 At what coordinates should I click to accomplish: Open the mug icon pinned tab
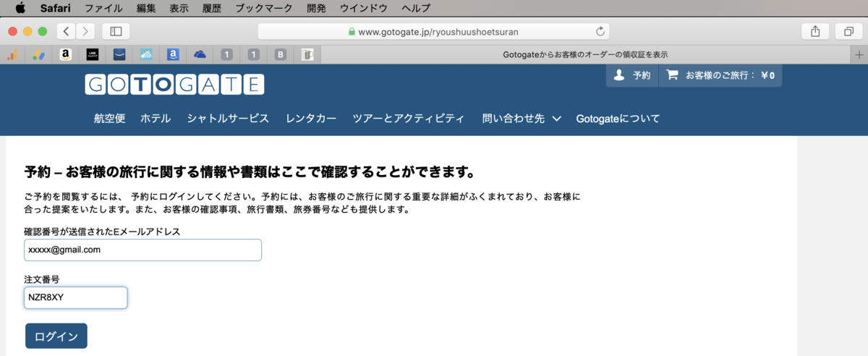(x=307, y=54)
